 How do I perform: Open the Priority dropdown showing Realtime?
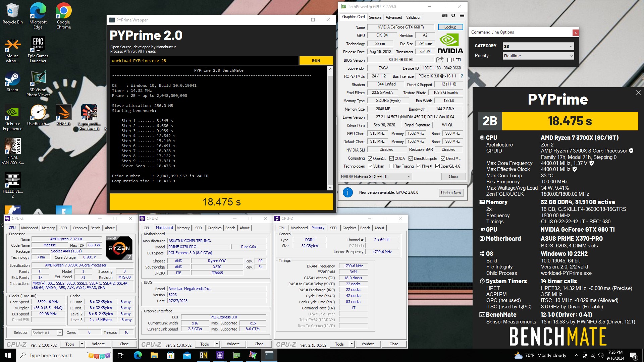pos(538,56)
